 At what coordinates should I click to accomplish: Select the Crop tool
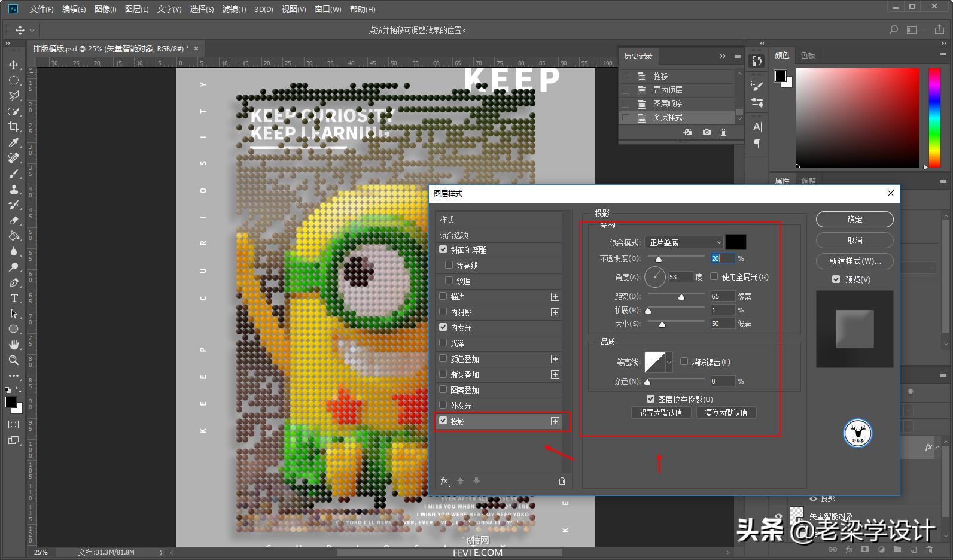click(14, 127)
